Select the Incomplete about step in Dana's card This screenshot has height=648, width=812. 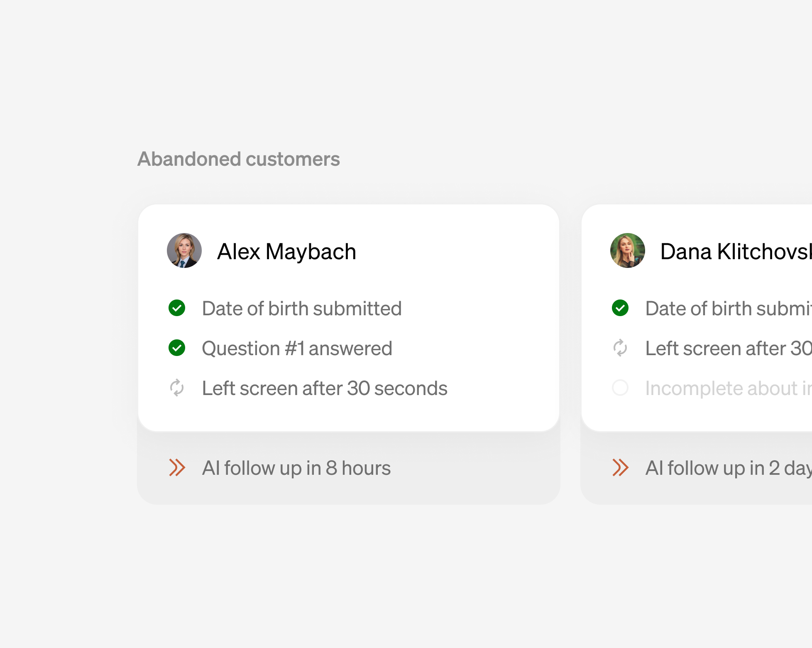pos(729,388)
